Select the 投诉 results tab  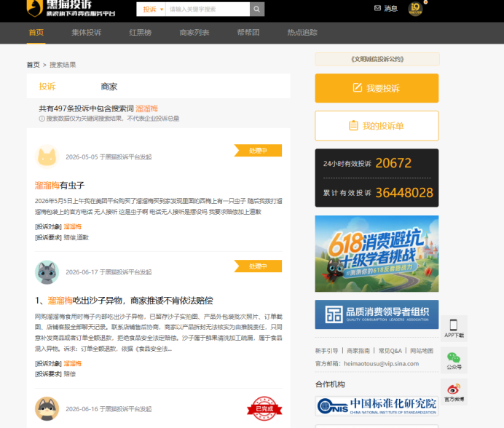(x=47, y=87)
